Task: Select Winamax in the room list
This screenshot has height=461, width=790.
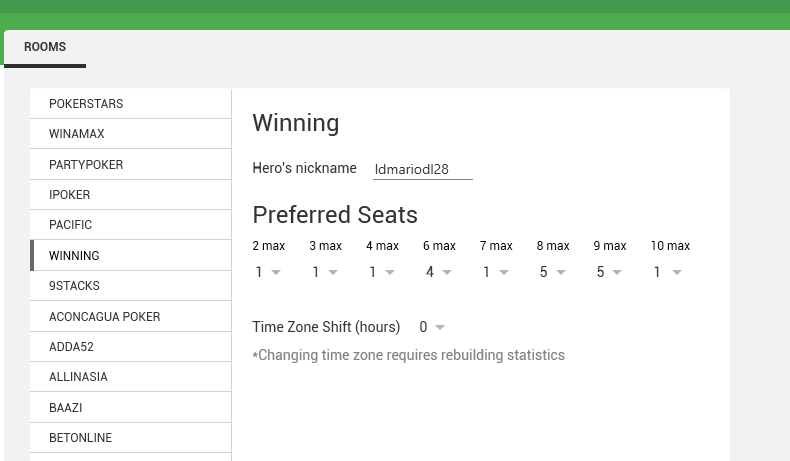Action: (x=131, y=134)
